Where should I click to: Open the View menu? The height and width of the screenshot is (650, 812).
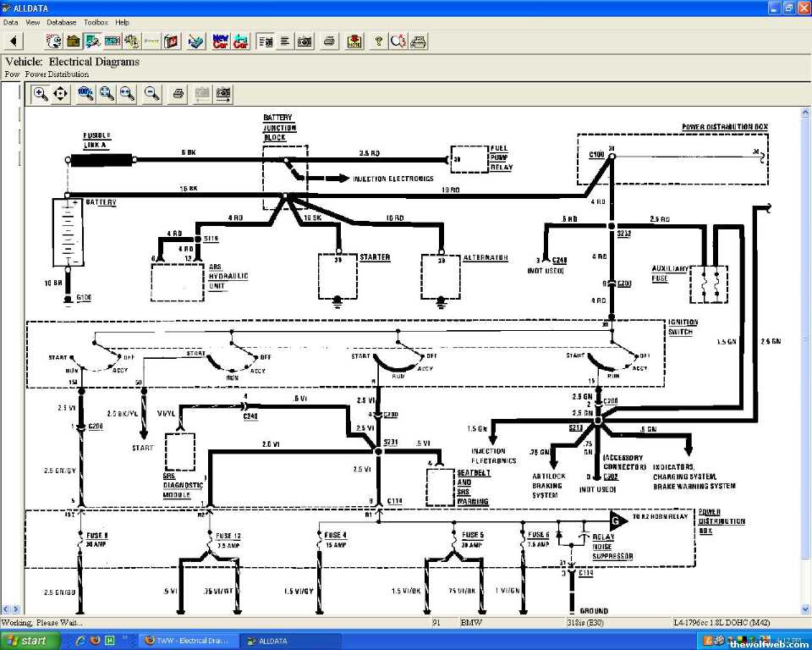[x=32, y=22]
